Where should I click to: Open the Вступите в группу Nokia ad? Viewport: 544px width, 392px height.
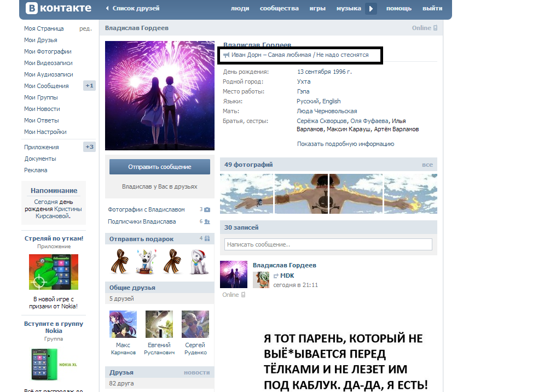[54, 327]
